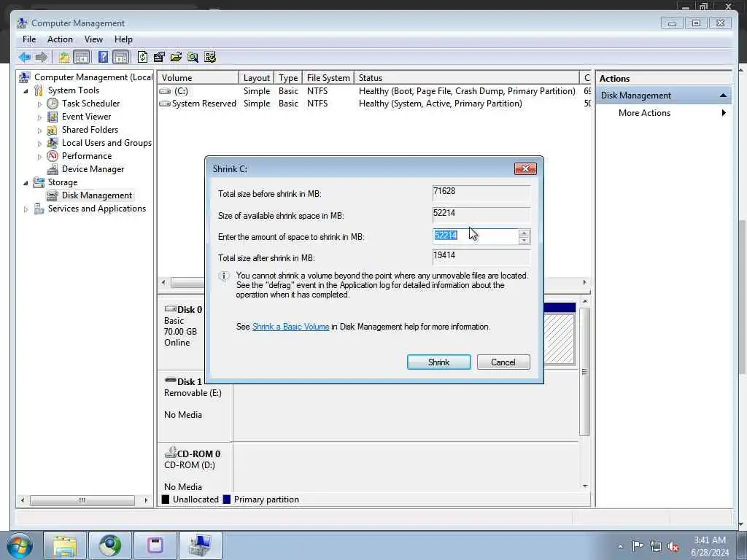
Task: Select Event Viewer in the tree
Action: click(x=86, y=117)
